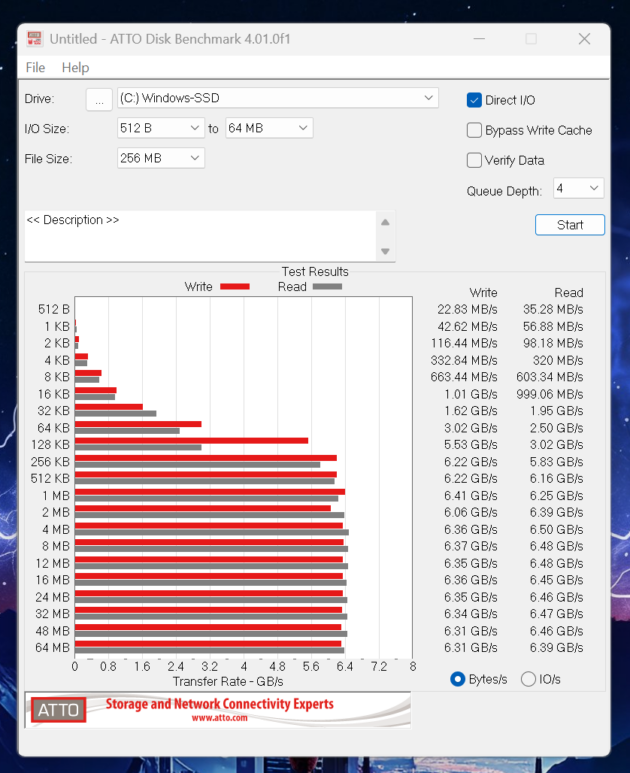Open the File menu

pos(35,68)
